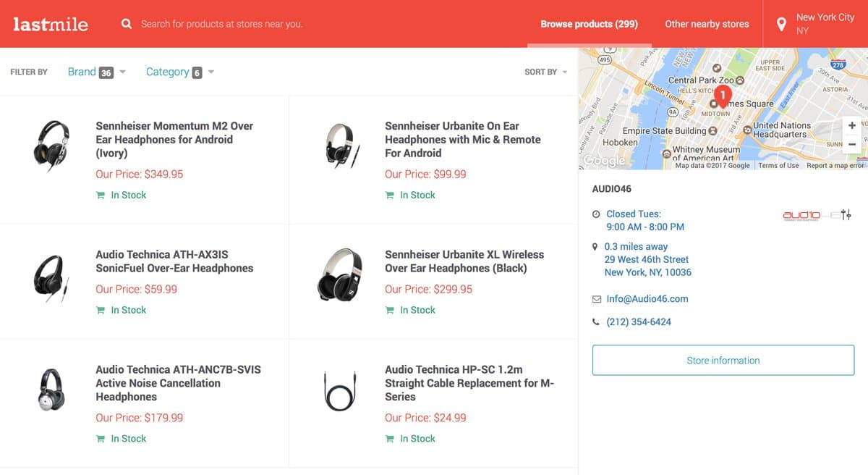The width and height of the screenshot is (868, 475).
Task: Click the clock icon by store hours
Action: point(596,214)
